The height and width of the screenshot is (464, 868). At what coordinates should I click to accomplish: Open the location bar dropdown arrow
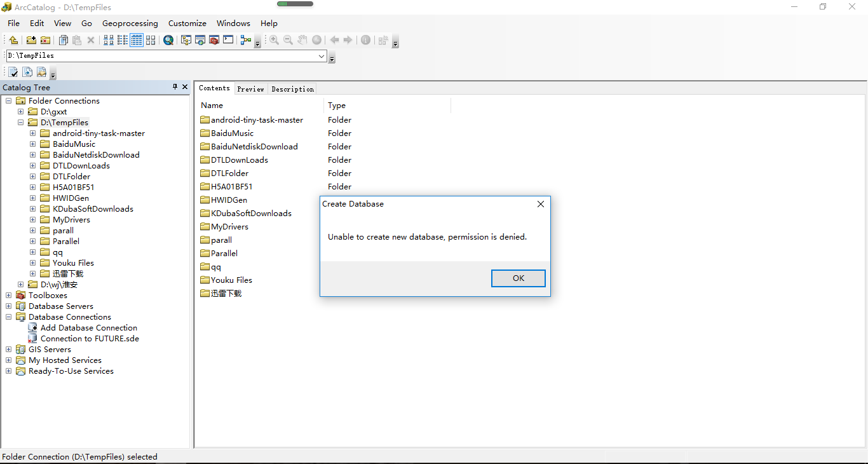click(322, 55)
